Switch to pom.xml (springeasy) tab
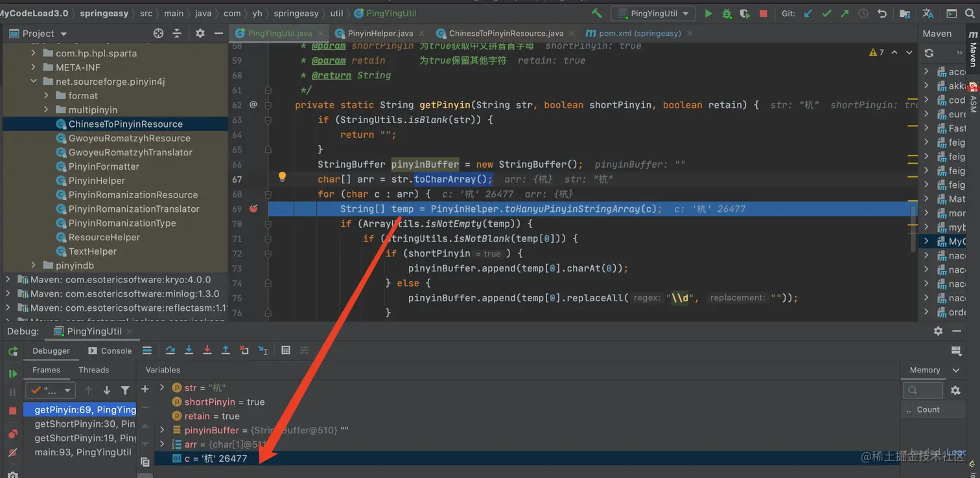The width and height of the screenshot is (980, 478). [639, 33]
